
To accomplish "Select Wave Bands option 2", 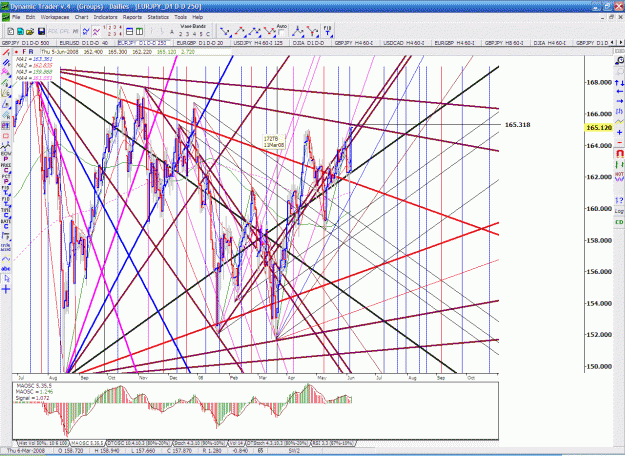I will pyautogui.click(x=182, y=34).
